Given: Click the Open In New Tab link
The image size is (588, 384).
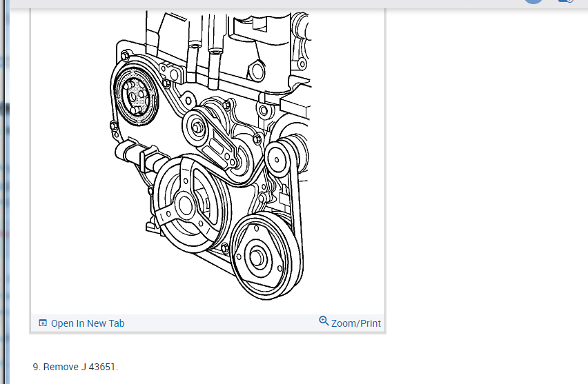Looking at the screenshot, I should tap(81, 323).
